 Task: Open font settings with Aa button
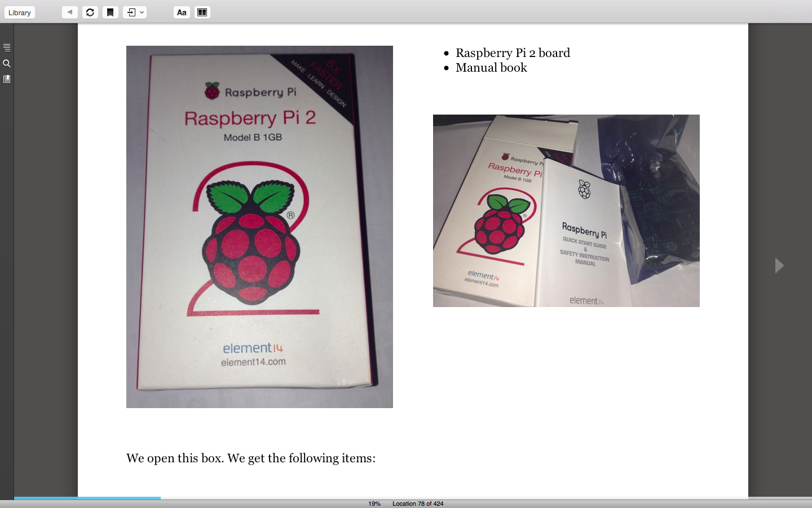tap(182, 12)
